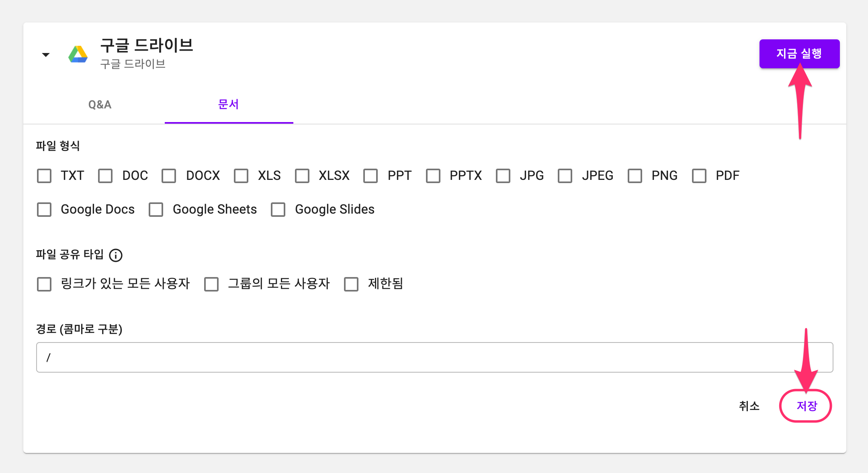Click the gray 구글 드라이브 subtitle
This screenshot has height=473, width=868.
[133, 64]
